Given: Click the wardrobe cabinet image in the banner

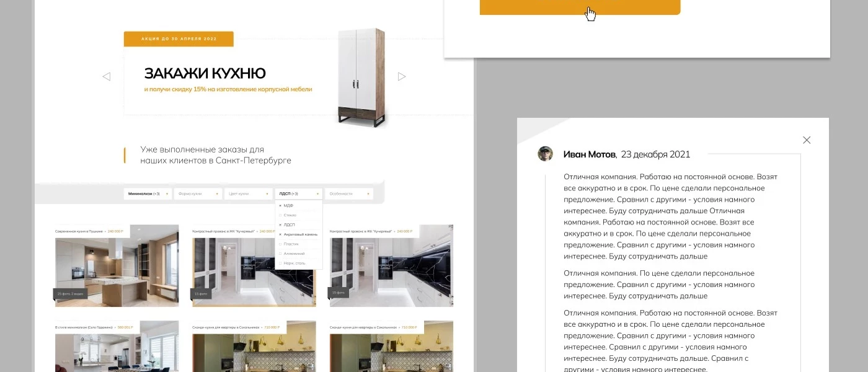Looking at the screenshot, I should click(x=363, y=77).
